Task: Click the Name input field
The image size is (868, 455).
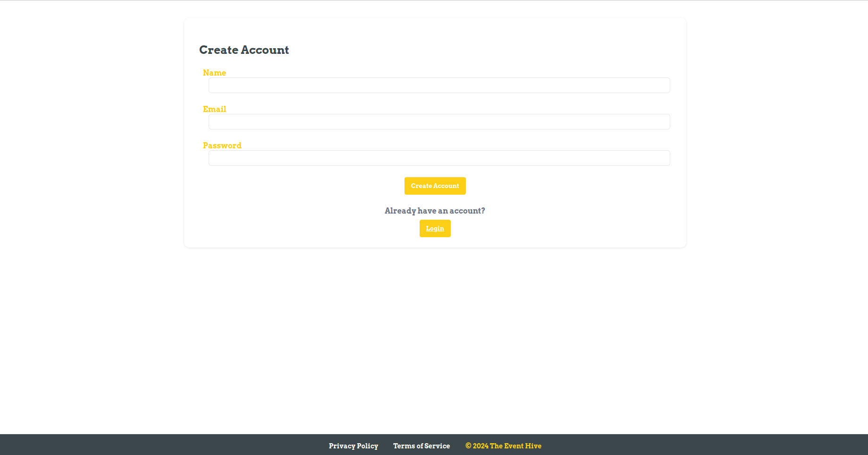Action: pos(439,86)
